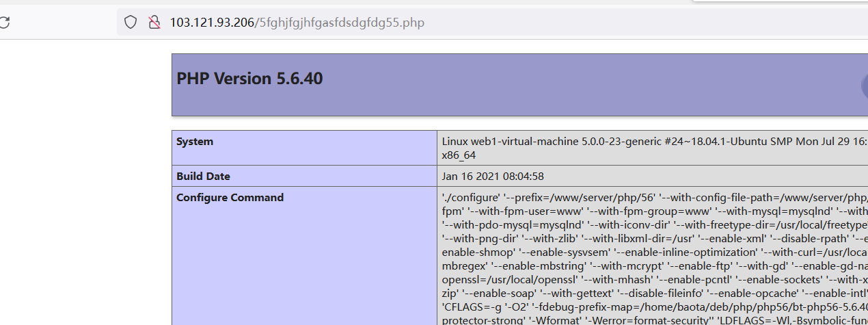The height and width of the screenshot is (325, 868).
Task: Select the '--with-pdo-mysql=mysqlnd' line
Action: [x=655, y=224]
